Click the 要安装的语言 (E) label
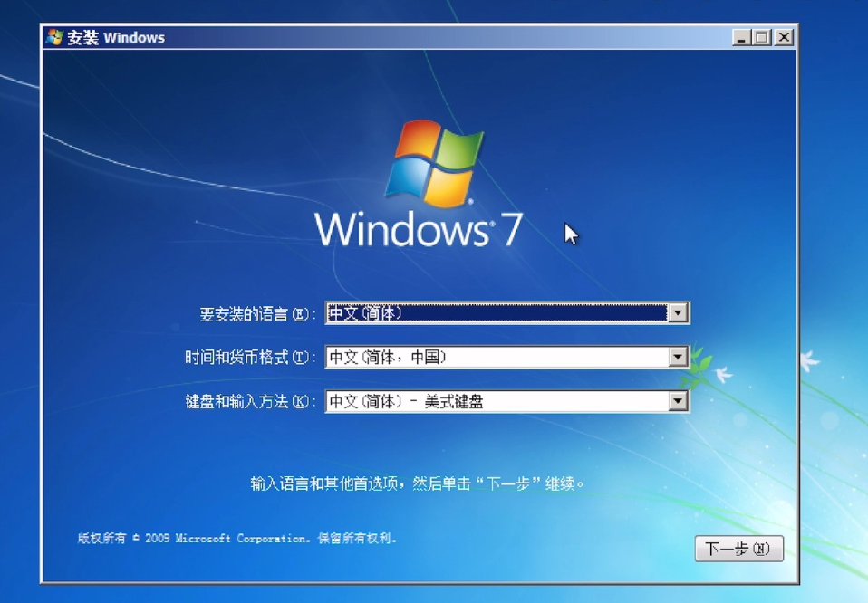The image size is (868, 603). 257,314
